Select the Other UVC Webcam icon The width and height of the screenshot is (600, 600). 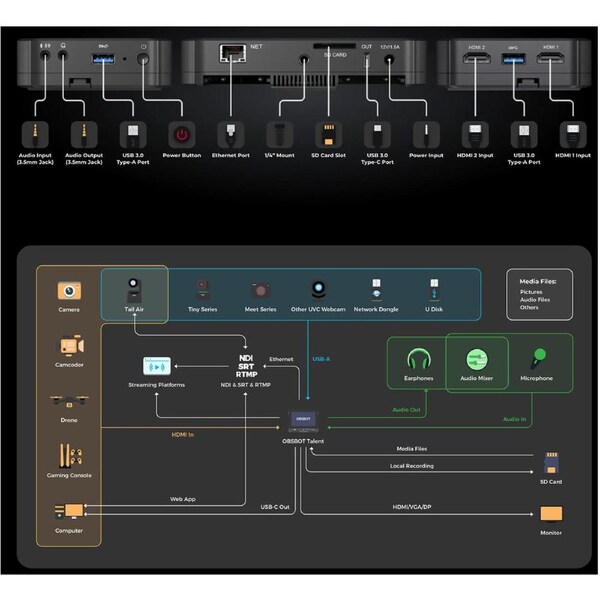click(x=318, y=290)
